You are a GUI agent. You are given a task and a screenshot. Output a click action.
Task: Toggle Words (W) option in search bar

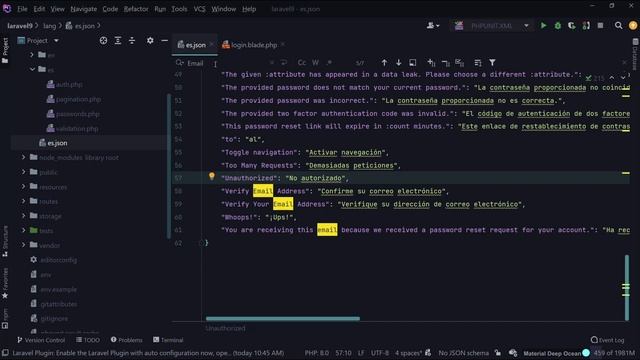coord(316,63)
